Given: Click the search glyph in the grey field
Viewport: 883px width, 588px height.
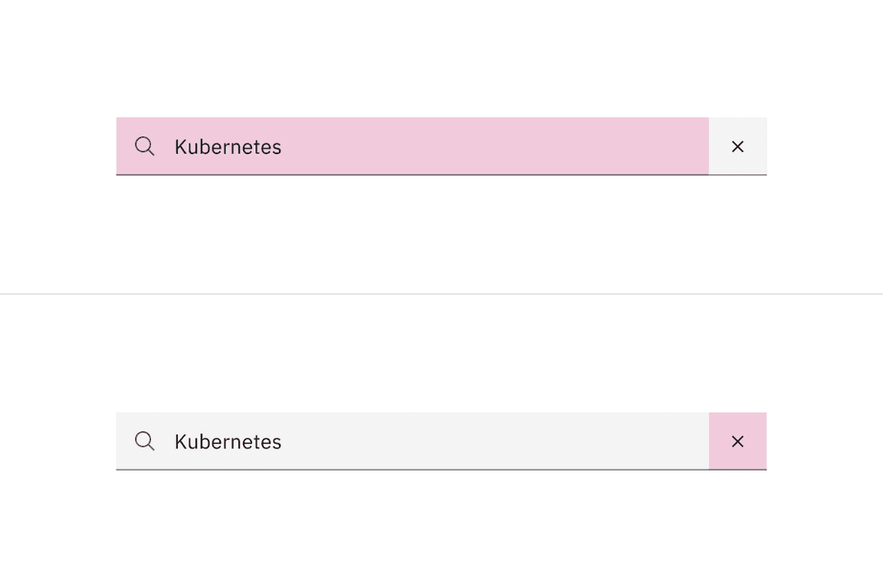Looking at the screenshot, I should click(x=145, y=441).
